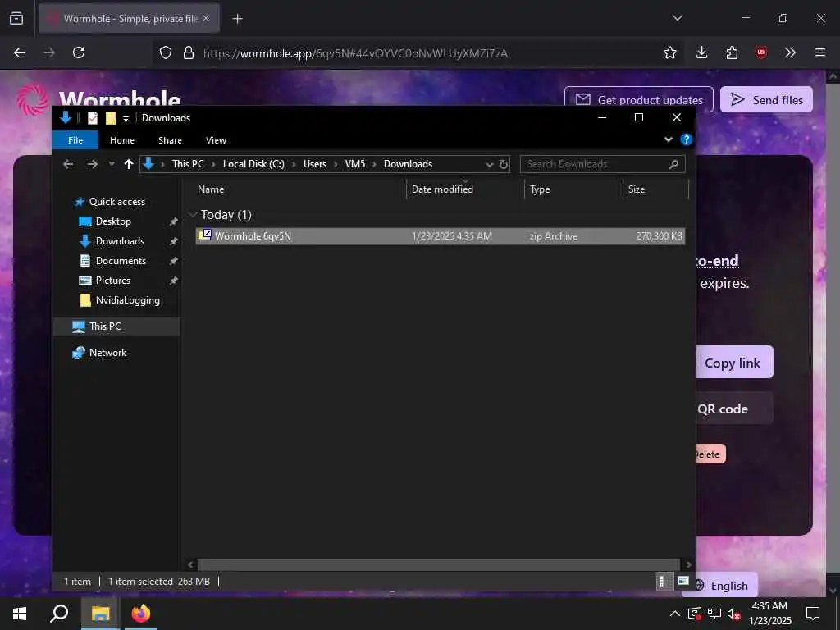Click the Wormhole logo swirl
This screenshot has width=840, height=630.
(x=32, y=99)
